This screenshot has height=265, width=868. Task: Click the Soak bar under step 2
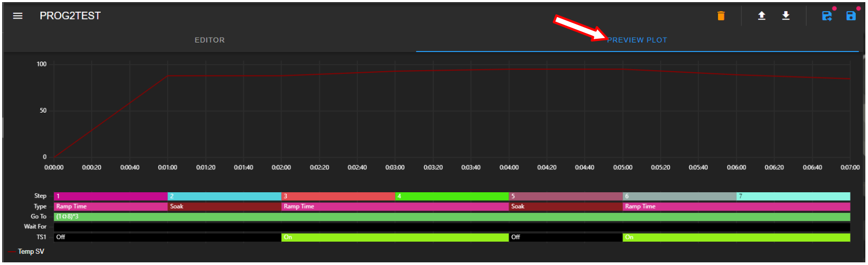tap(224, 207)
